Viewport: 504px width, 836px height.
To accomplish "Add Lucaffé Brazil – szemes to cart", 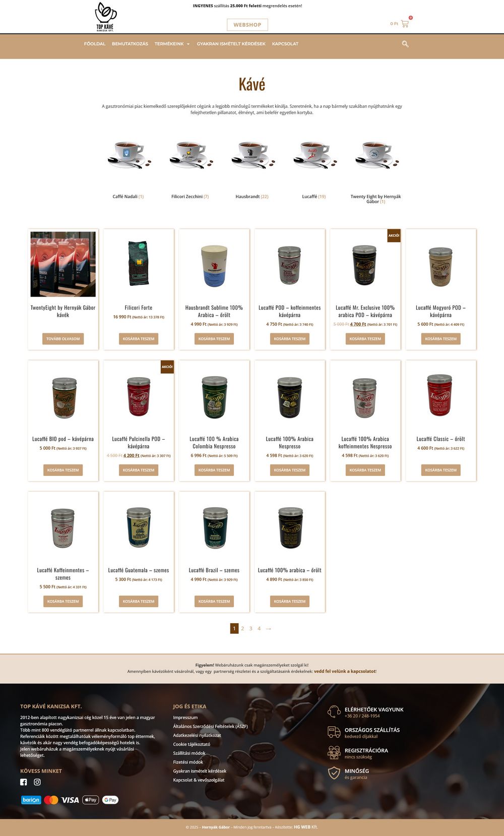I will coord(214,601).
